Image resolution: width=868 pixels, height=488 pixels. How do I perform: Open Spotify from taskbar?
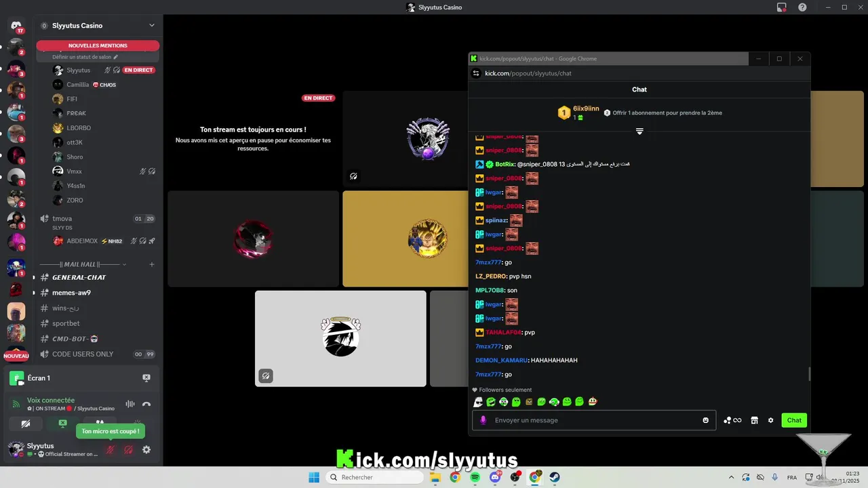(x=475, y=477)
